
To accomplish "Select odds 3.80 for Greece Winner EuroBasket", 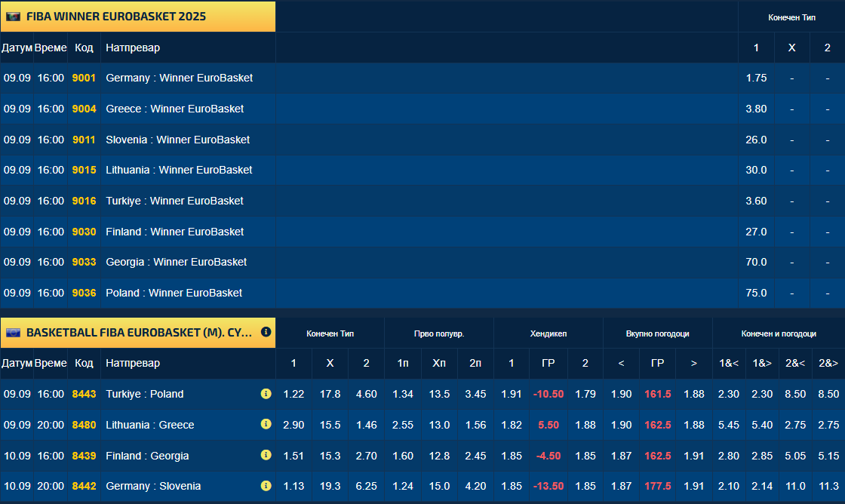I will point(756,109).
